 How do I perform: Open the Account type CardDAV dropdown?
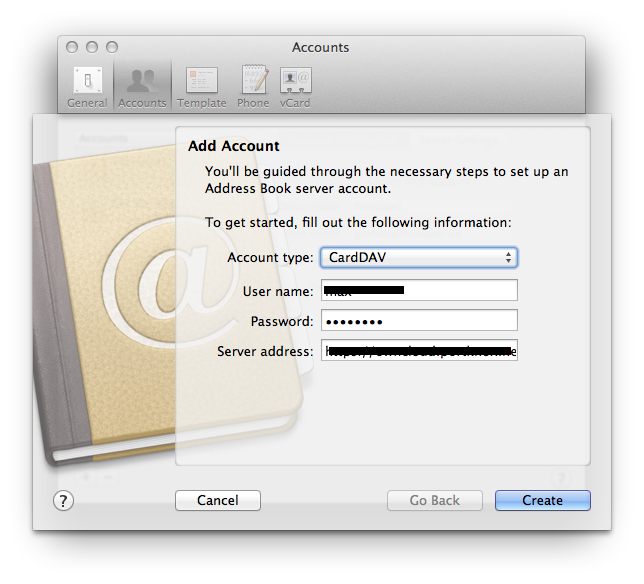click(419, 258)
